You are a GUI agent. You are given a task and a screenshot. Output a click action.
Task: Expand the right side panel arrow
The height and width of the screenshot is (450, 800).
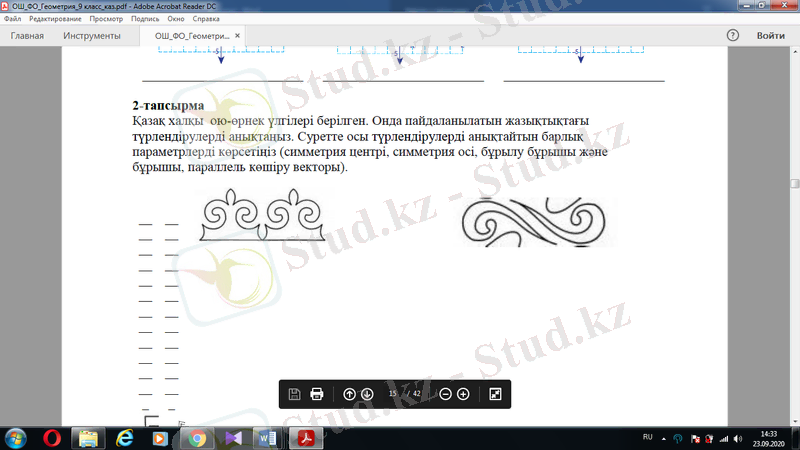tap(793, 183)
